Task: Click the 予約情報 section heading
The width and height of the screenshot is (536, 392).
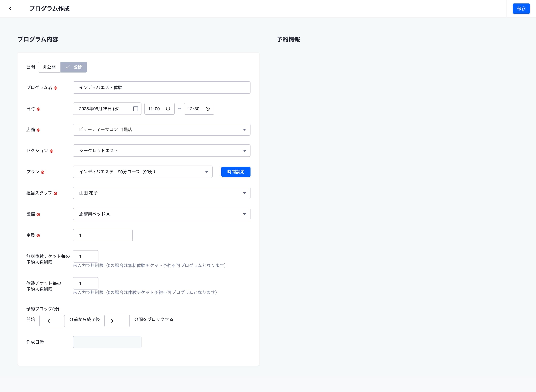Action: (x=289, y=39)
